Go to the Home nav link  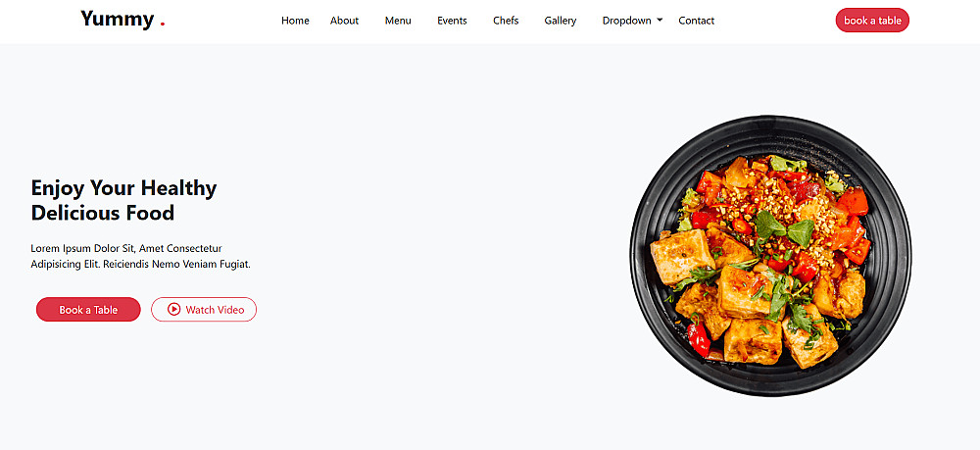[295, 21]
